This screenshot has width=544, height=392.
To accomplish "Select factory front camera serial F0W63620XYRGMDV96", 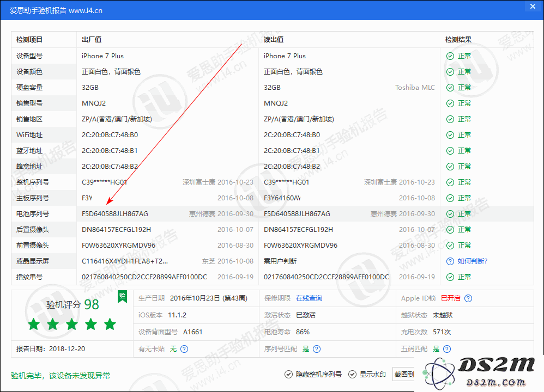I will 119,246.
